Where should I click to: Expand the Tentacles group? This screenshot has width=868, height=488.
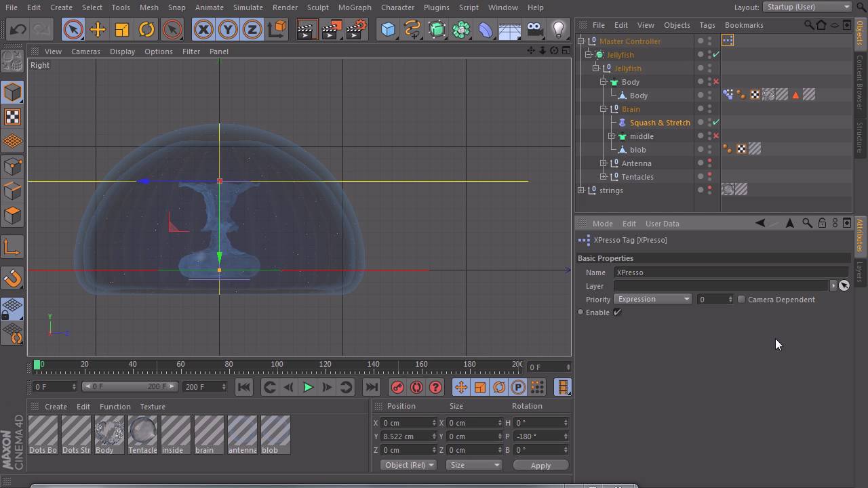coord(604,177)
